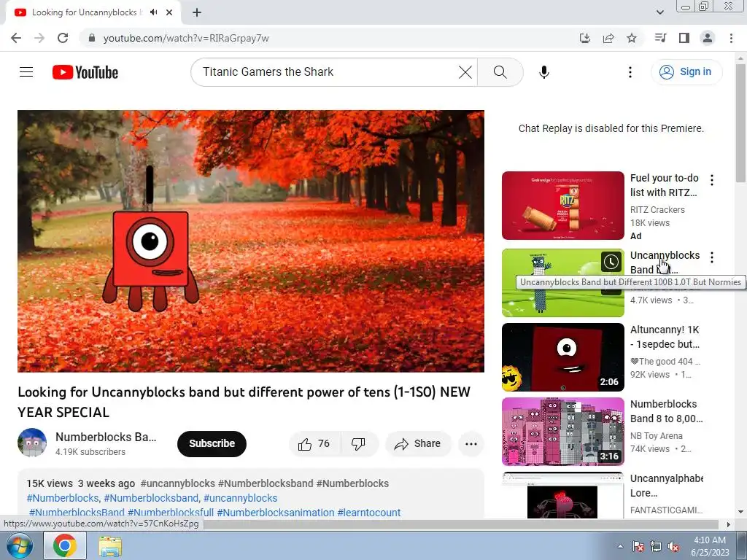Toggle the Chrome side panel icon
The height and width of the screenshot is (560, 747).
coord(684,38)
